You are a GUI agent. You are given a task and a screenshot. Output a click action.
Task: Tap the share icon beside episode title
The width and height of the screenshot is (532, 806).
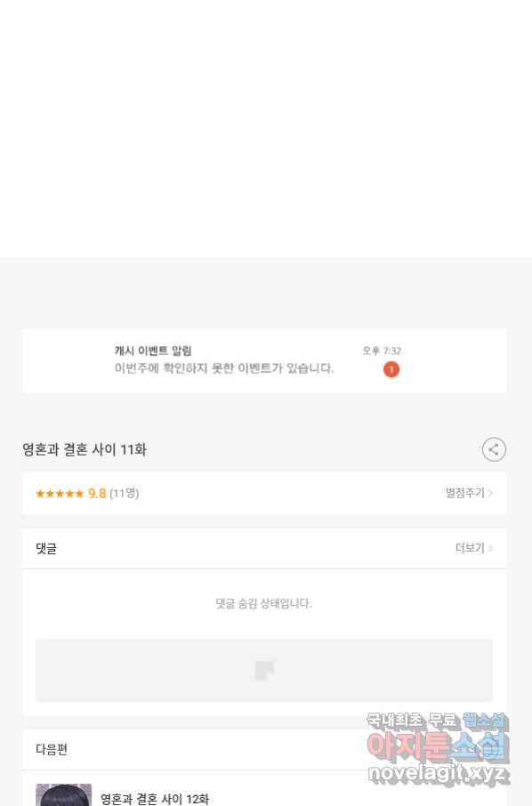click(x=494, y=450)
